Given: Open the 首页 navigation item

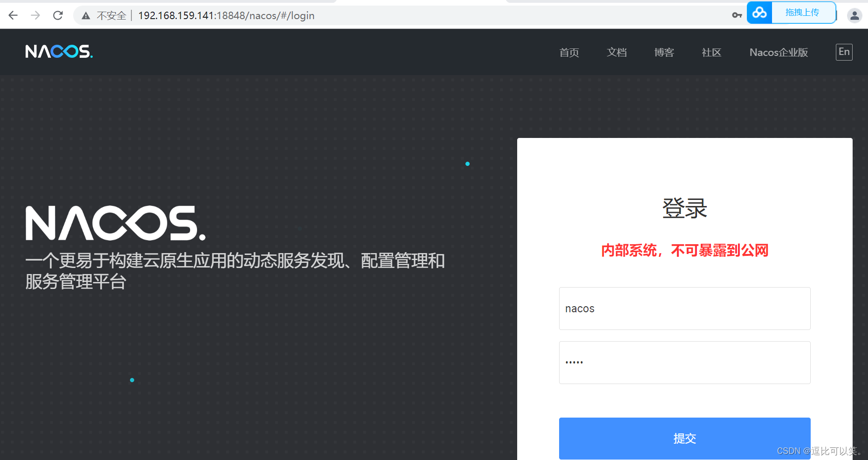Looking at the screenshot, I should point(569,52).
